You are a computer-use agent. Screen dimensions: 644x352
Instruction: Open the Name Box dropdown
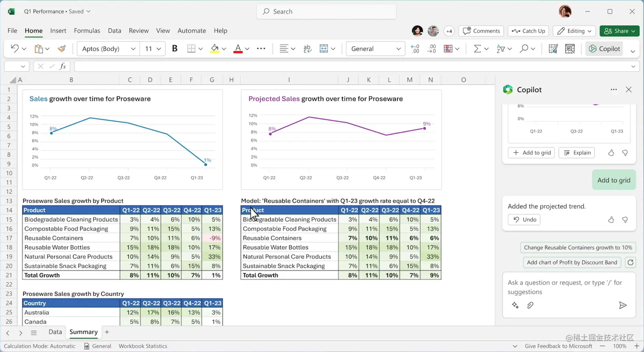[23, 66]
